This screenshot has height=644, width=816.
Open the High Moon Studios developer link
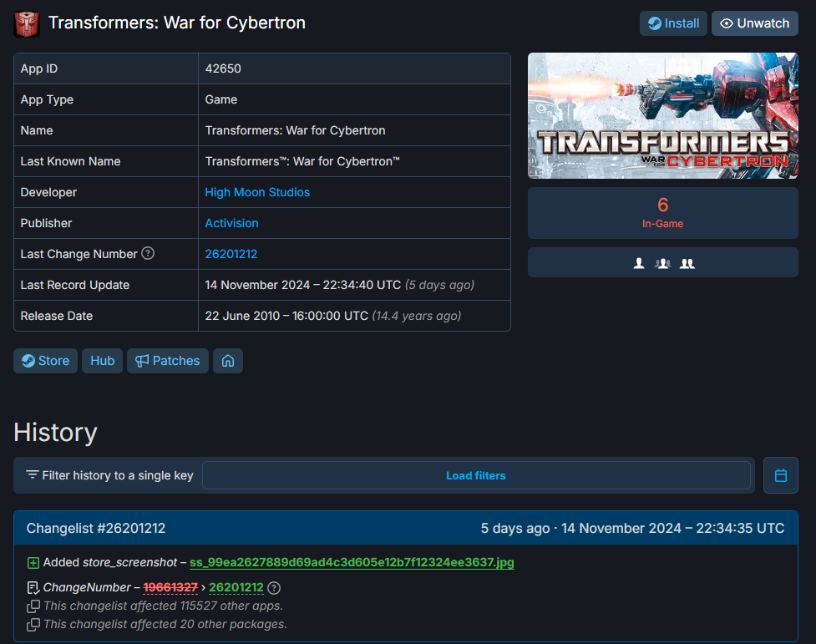pos(257,192)
